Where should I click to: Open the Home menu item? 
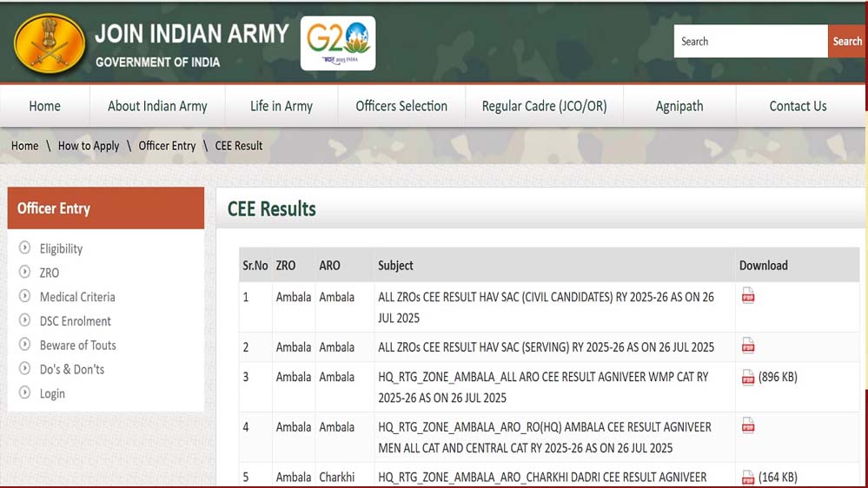tap(44, 106)
